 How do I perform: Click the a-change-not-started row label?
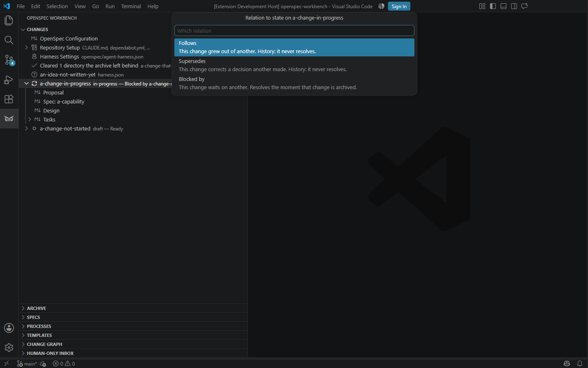point(65,128)
